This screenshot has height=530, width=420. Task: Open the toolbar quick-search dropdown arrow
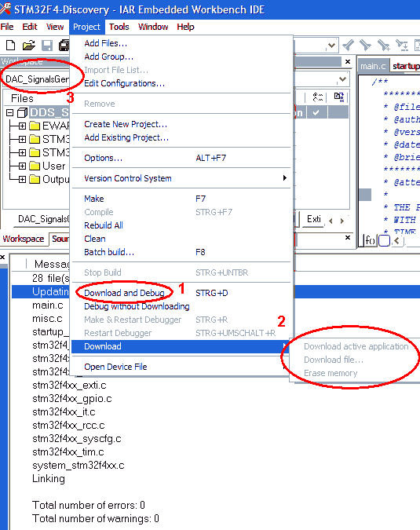point(332,46)
